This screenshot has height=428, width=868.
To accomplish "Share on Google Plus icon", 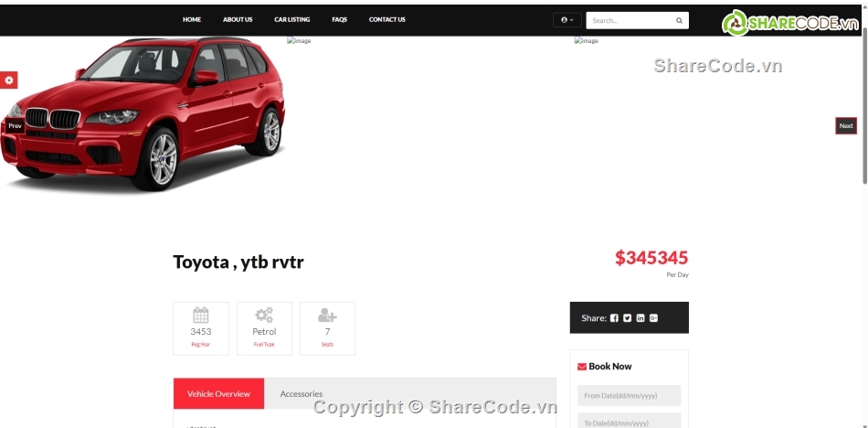I will coord(654,318).
